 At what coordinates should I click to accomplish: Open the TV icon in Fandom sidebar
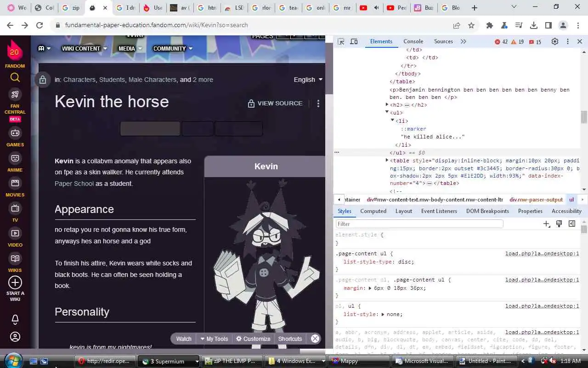pyautogui.click(x=15, y=208)
